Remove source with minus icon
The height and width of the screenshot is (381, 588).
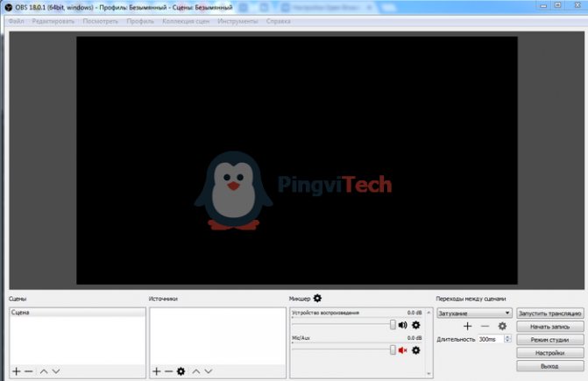pyautogui.click(x=169, y=371)
